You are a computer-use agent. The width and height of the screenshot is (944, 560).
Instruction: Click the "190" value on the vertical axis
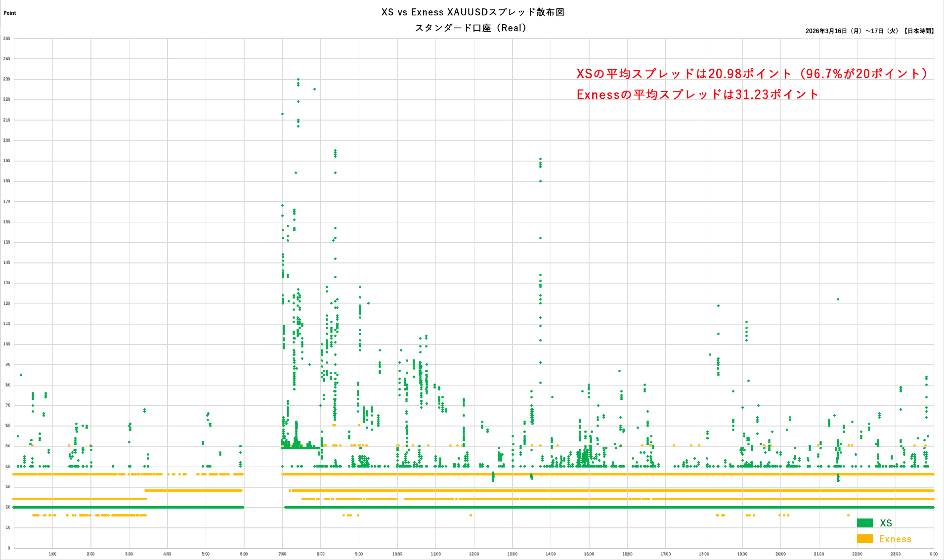click(7, 161)
